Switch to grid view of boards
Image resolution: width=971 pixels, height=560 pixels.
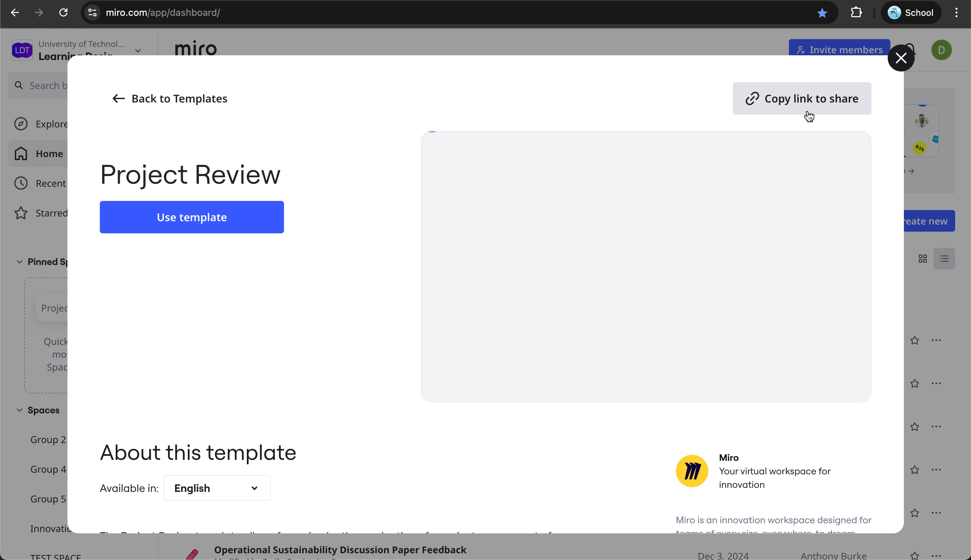click(x=922, y=259)
